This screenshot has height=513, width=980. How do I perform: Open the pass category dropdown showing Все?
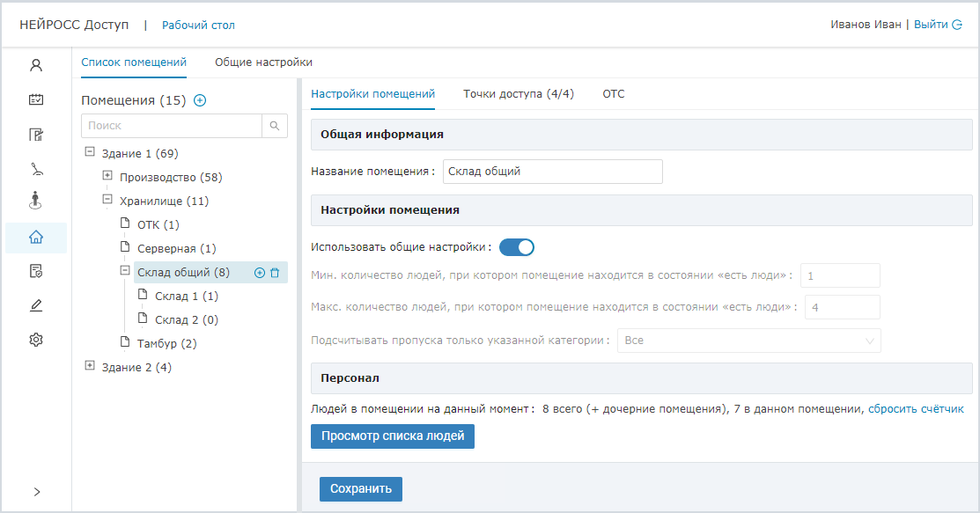tap(748, 341)
